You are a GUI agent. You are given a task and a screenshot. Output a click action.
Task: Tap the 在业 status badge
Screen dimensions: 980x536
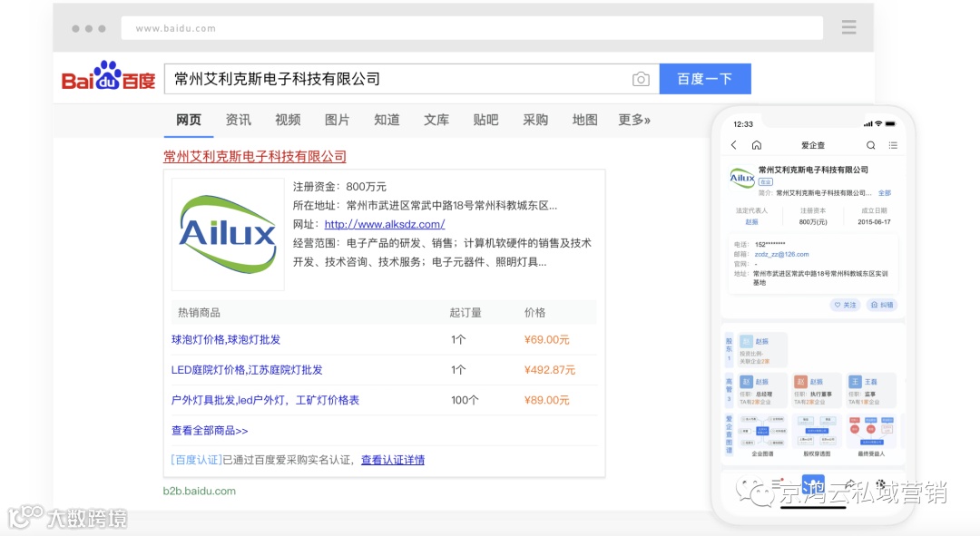[x=765, y=181]
